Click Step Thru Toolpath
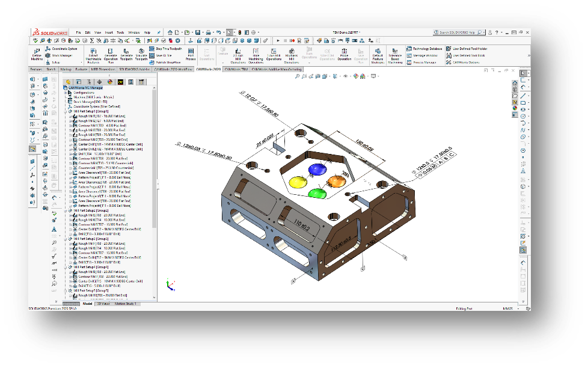This screenshot has width=588, height=368. pos(166,49)
